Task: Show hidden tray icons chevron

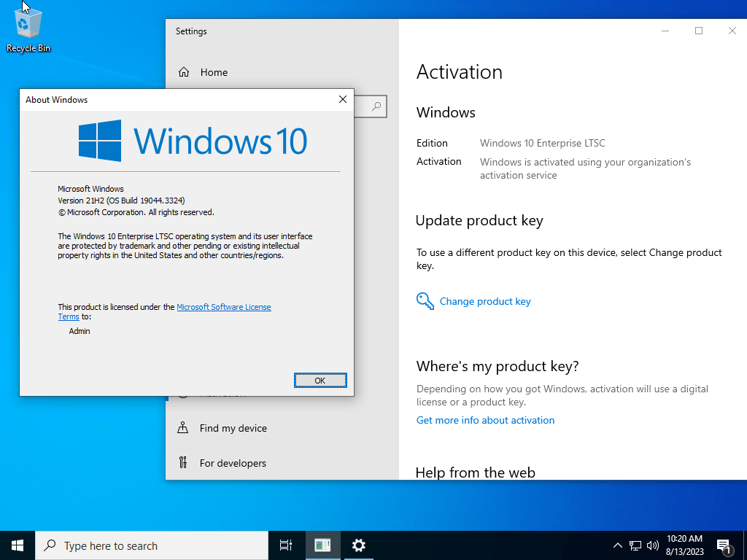Action: [617, 545]
